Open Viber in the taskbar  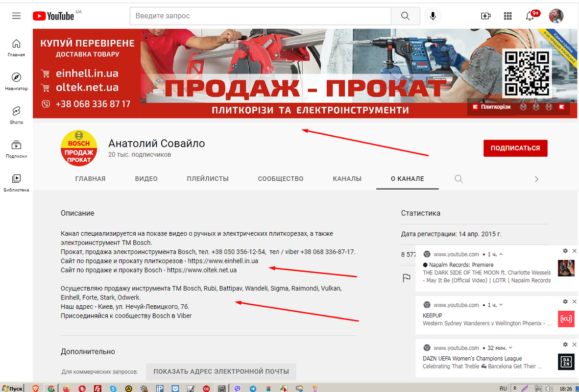pos(238,388)
